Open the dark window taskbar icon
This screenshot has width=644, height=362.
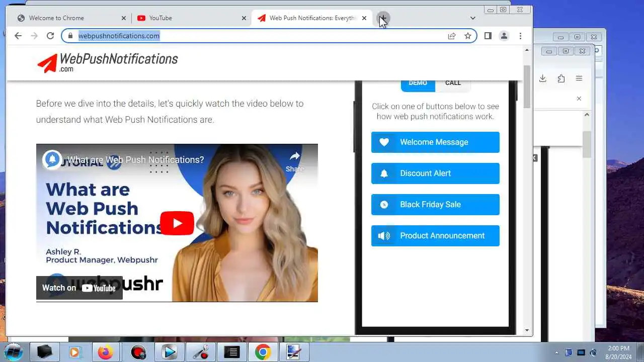point(232,352)
